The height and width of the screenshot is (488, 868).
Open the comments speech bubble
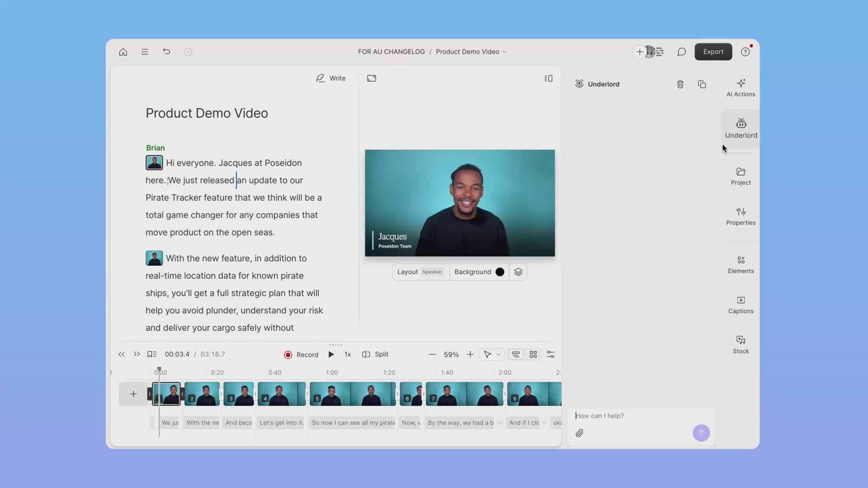coord(681,52)
